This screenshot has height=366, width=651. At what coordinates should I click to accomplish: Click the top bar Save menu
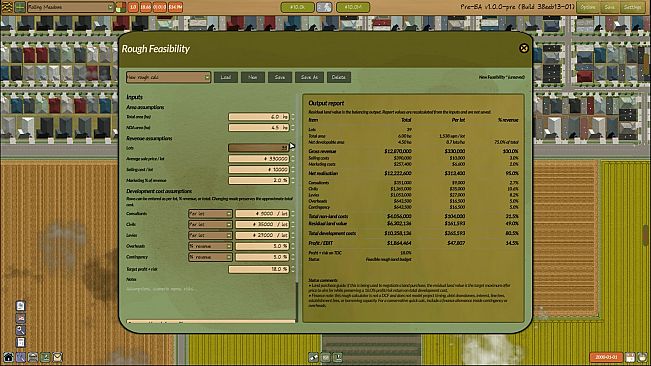tap(609, 7)
